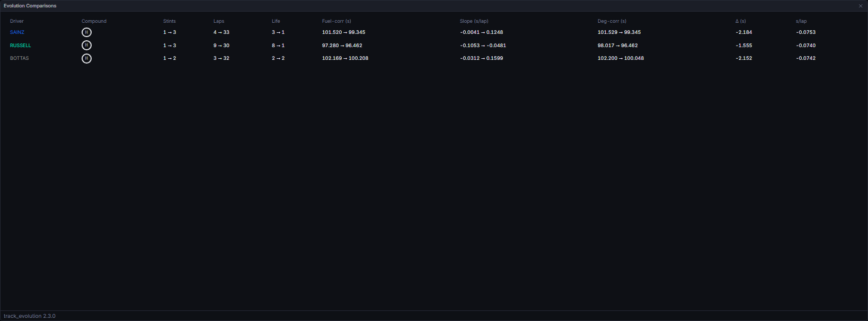Click the Laps column header
This screenshot has height=321, width=868.
pyautogui.click(x=219, y=21)
